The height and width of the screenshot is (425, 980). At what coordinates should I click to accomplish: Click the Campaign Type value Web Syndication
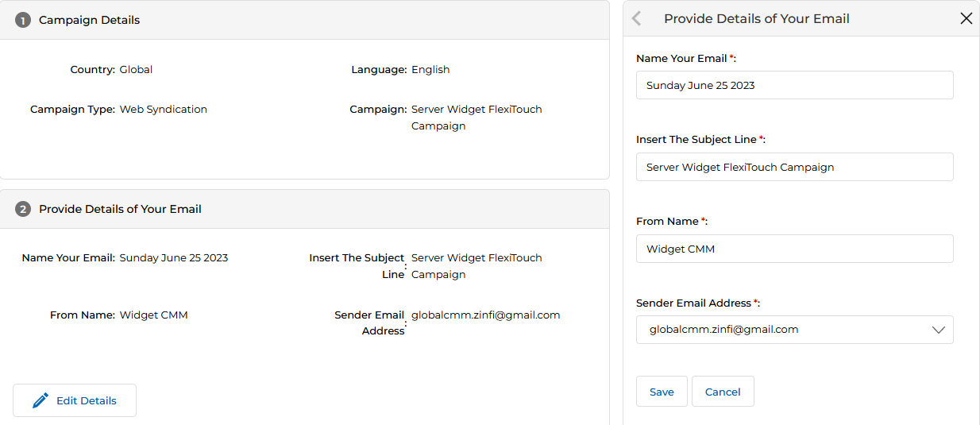point(164,109)
